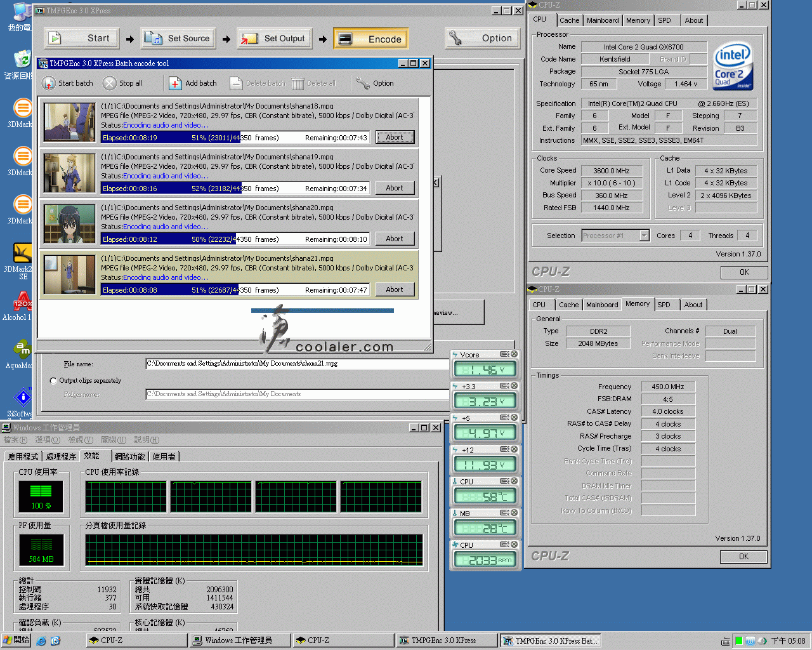This screenshot has height=650, width=812.
Task: Open the Memory tab in top CPU-Z
Action: (x=638, y=20)
